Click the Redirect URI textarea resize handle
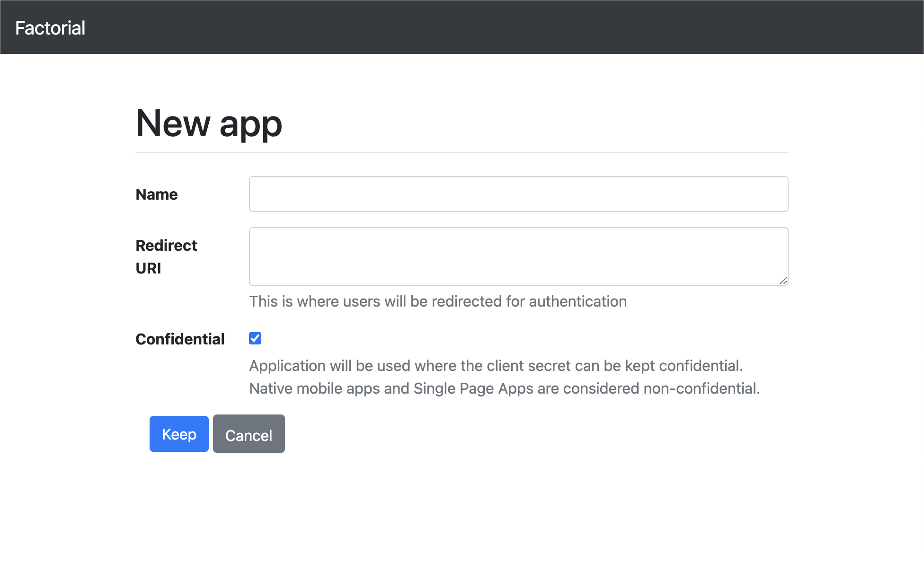924x564 pixels. coord(783,280)
